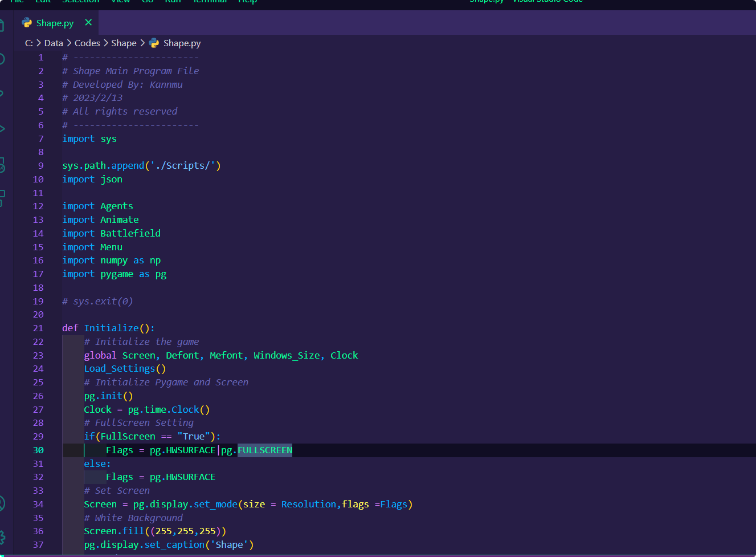Click the Menu module import
The width and height of the screenshot is (756, 557).
[x=111, y=247]
